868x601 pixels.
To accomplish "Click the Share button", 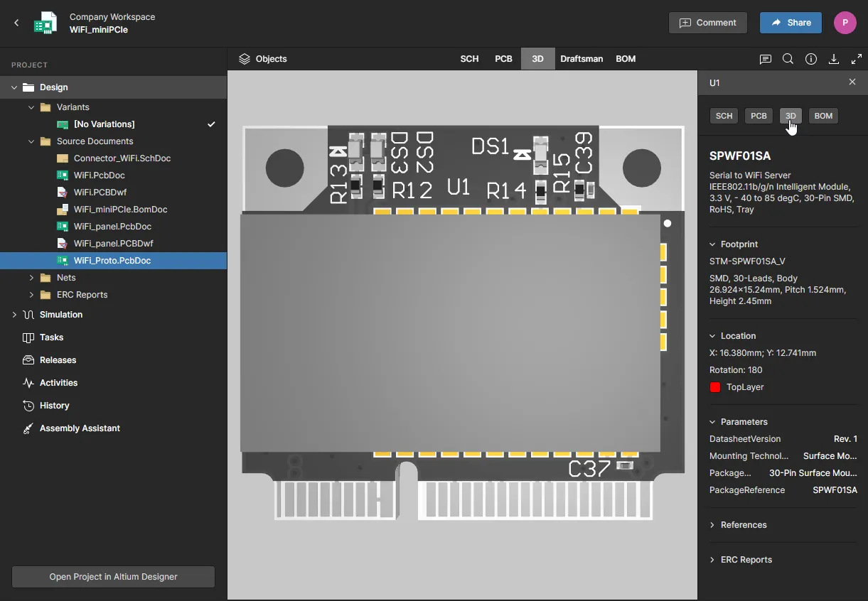I will click(791, 23).
